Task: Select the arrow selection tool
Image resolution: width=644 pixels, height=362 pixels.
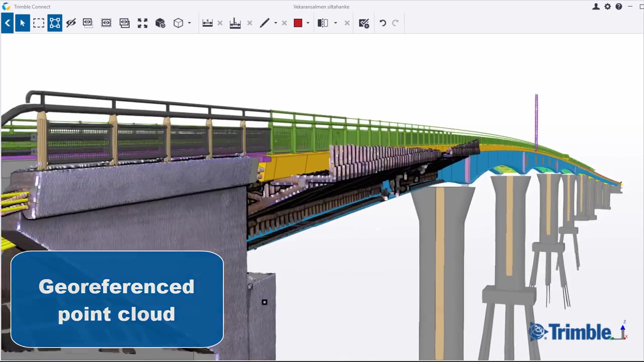Action: 22,23
